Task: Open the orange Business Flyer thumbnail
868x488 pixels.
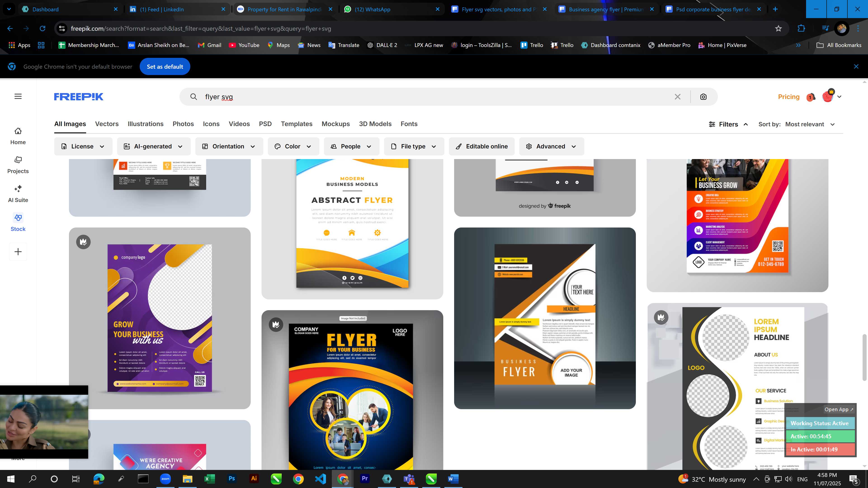Action: [545, 318]
